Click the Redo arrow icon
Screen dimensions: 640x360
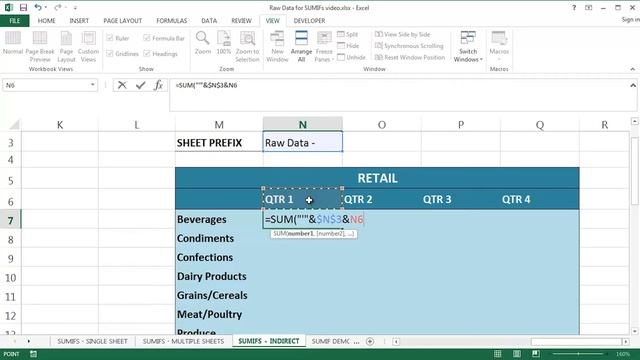point(58,7)
